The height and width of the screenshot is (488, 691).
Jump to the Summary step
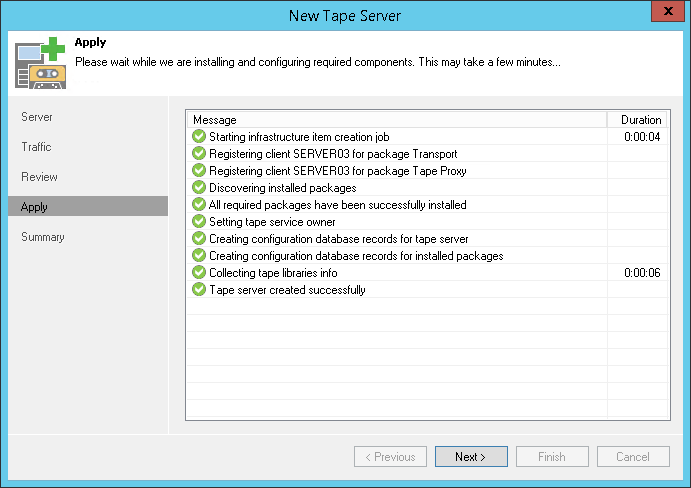[x=43, y=237]
